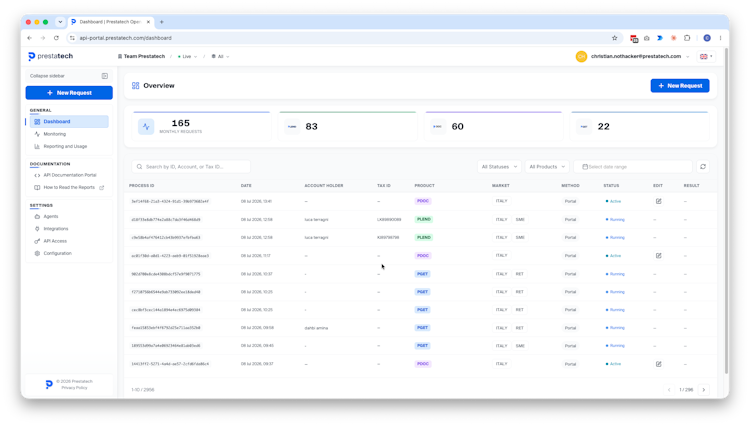
Task: Click the Process ID column header
Action: tap(142, 186)
